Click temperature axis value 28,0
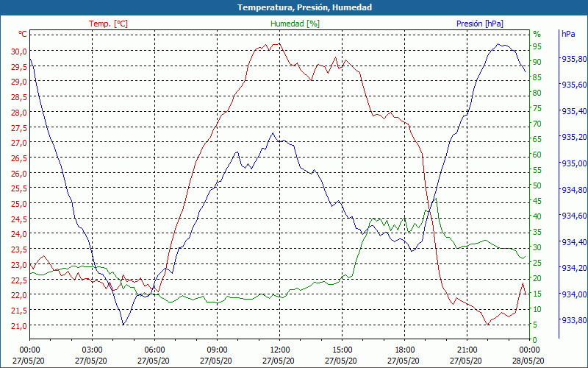Screen dimensions: 588x368 (x=18, y=113)
